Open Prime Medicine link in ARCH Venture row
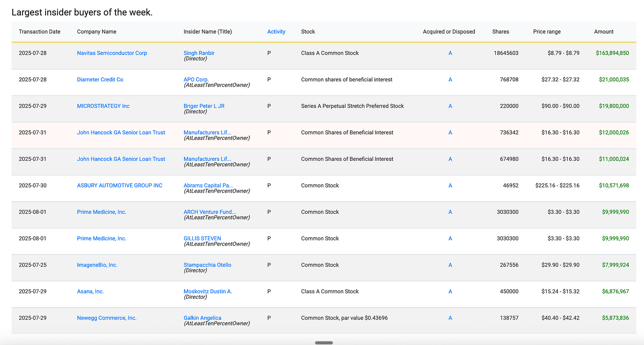The width and height of the screenshot is (644, 345). pos(102,212)
